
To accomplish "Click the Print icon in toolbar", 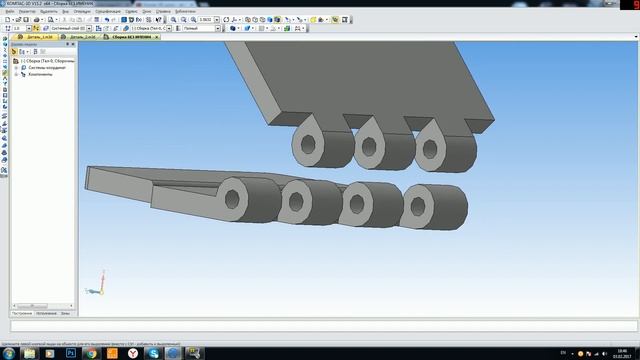I will tap(36, 20).
